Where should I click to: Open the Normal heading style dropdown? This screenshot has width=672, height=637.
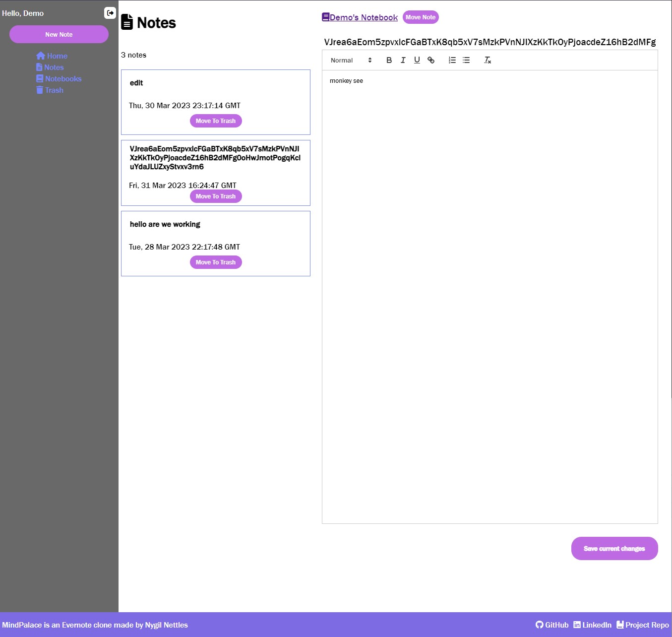coord(351,60)
